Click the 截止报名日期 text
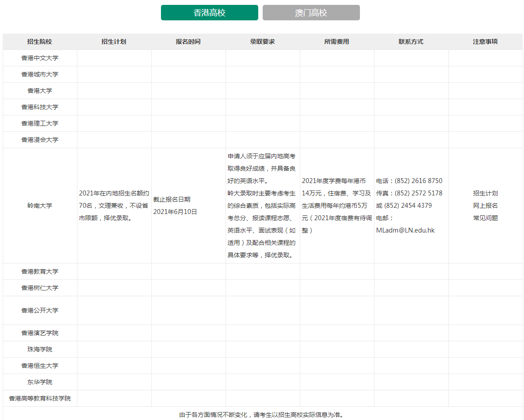The image size is (524, 420). 172,199
